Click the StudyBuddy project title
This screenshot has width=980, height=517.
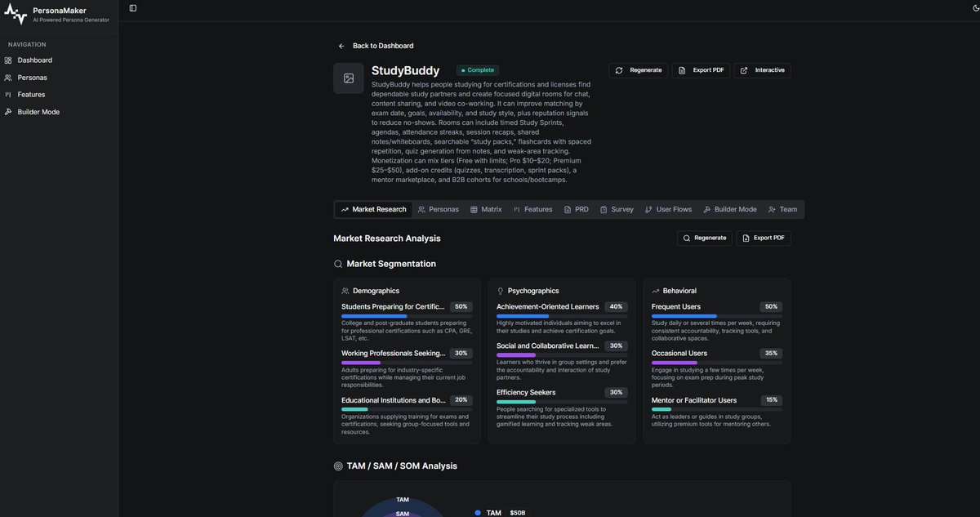405,70
